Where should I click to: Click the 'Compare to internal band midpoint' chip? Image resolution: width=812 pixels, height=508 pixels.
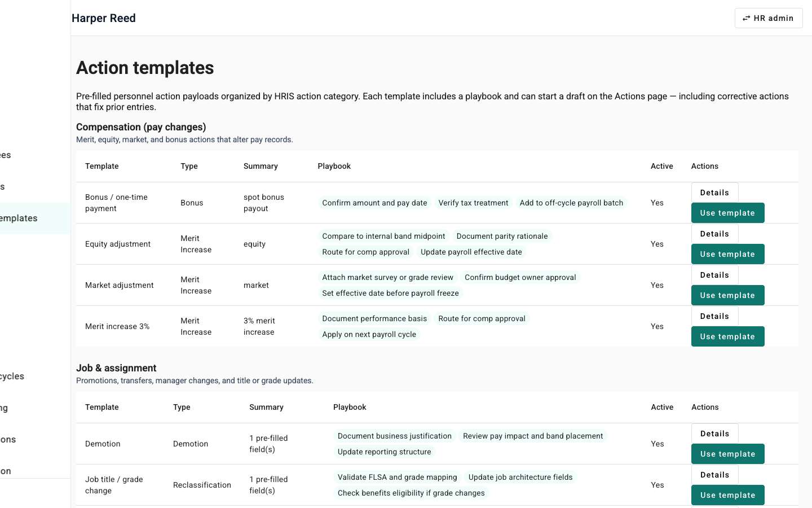click(383, 236)
